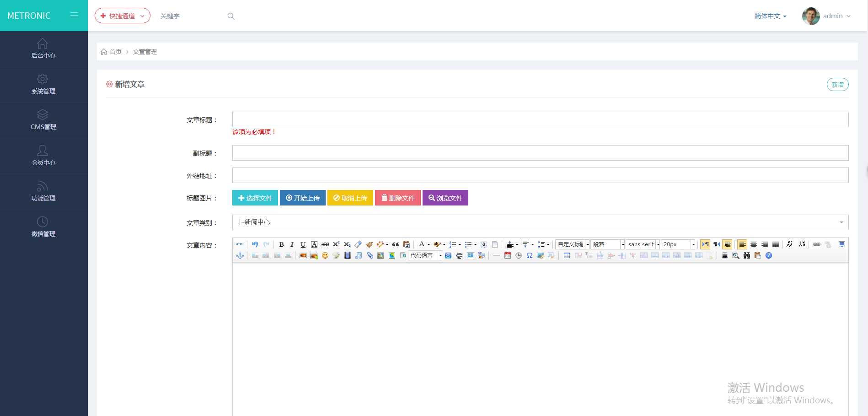Open 功能管理 in the sidebar
Viewport: 868px width, 416px height.
click(x=43, y=192)
